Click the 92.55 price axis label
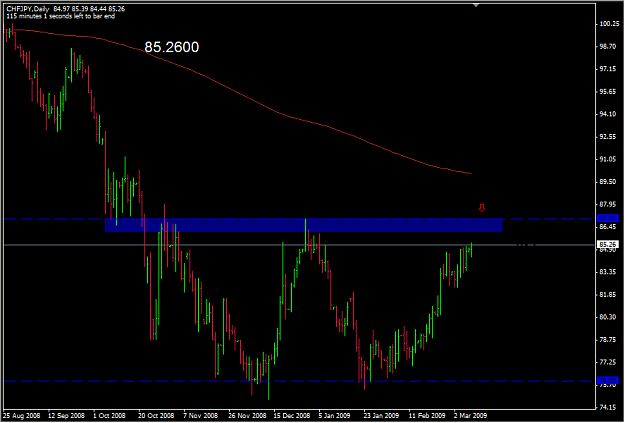Screen dimensions: 625x423 tap(608, 137)
